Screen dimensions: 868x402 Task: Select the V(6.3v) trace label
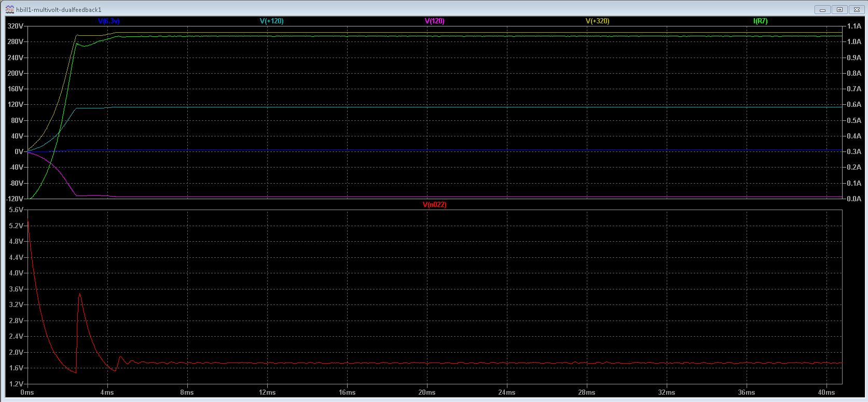coord(109,21)
